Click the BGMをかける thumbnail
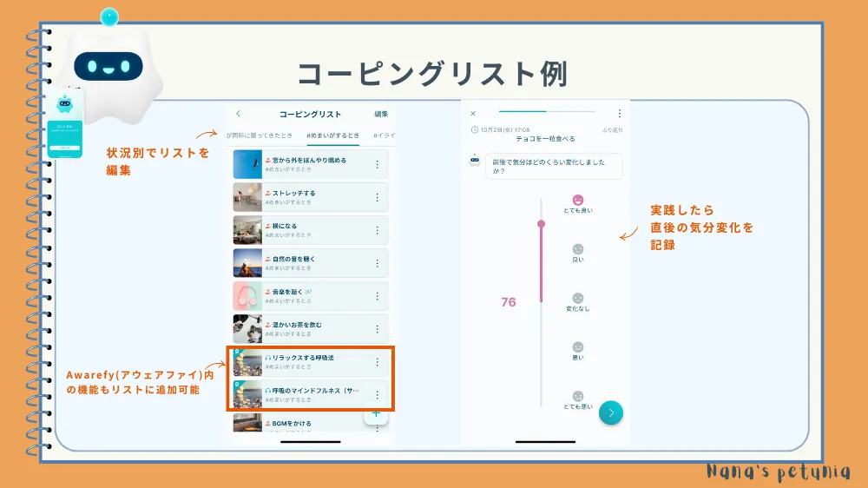 (x=247, y=423)
